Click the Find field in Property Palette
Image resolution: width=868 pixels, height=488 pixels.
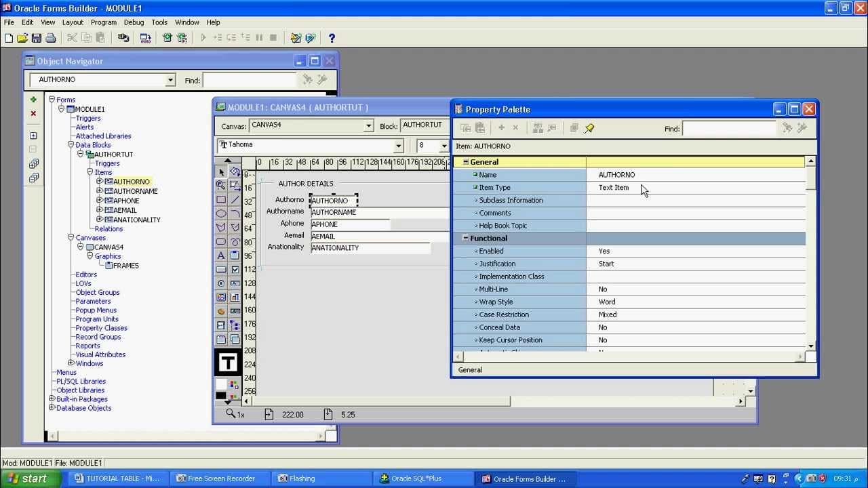coord(728,128)
